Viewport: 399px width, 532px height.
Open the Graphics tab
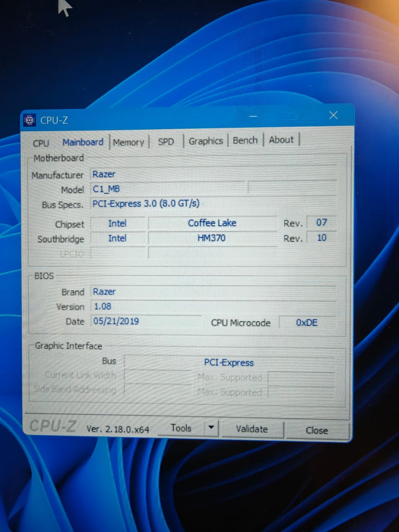coord(206,141)
